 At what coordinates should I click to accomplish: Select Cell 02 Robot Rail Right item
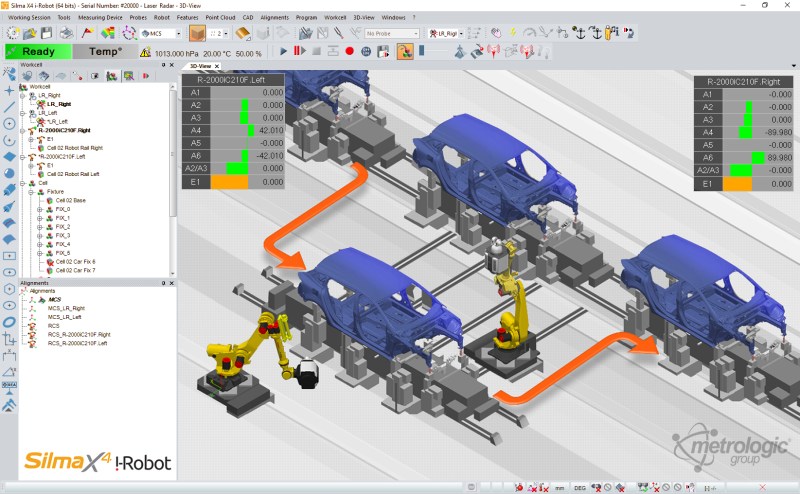[x=75, y=148]
